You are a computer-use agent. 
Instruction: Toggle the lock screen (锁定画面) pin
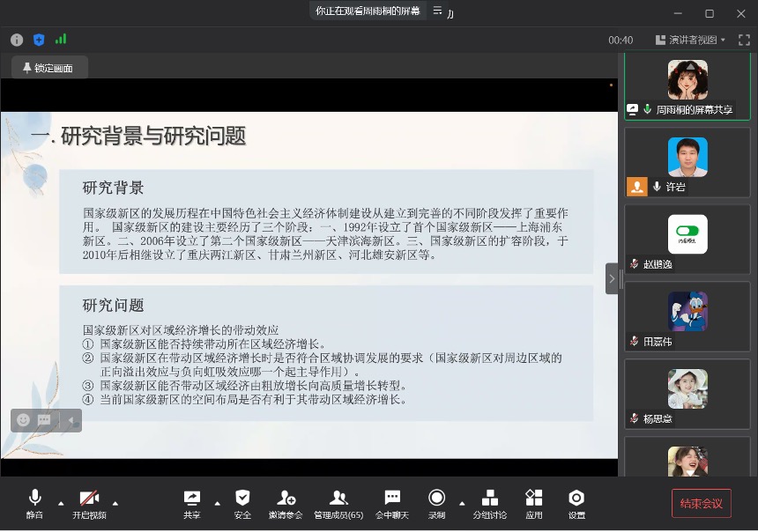(x=48, y=68)
